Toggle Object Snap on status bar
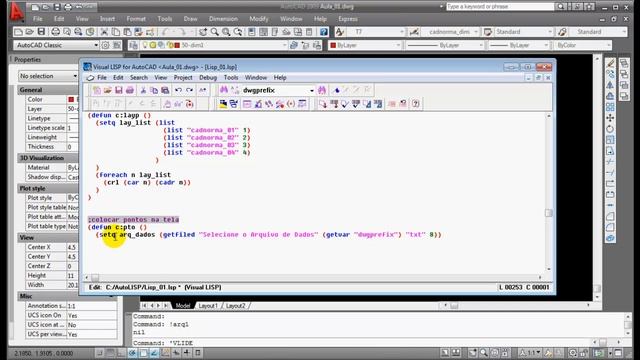The height and width of the screenshot is (360, 640). (144, 353)
